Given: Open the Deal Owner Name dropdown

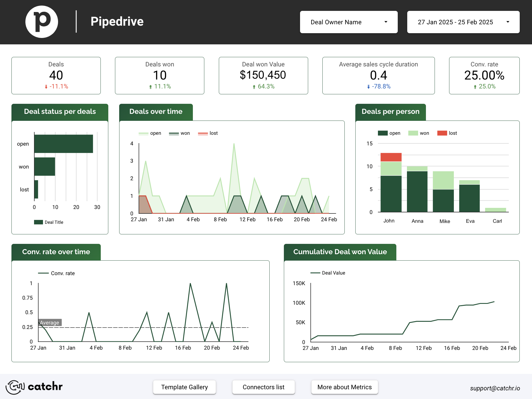Looking at the screenshot, I should [349, 22].
